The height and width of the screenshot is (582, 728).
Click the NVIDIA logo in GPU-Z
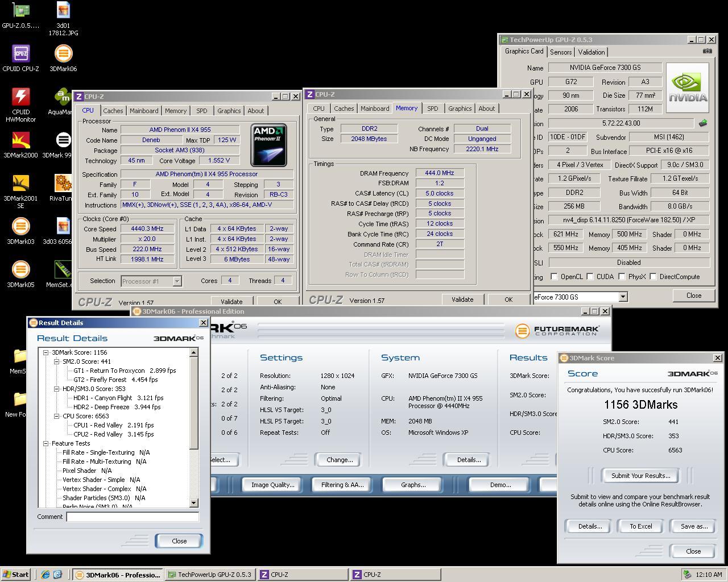688,88
